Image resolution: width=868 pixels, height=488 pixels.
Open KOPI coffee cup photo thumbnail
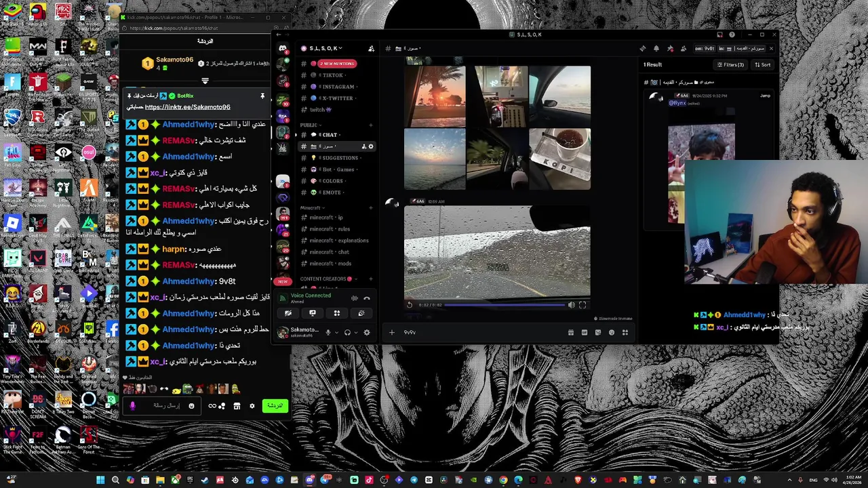(x=559, y=159)
